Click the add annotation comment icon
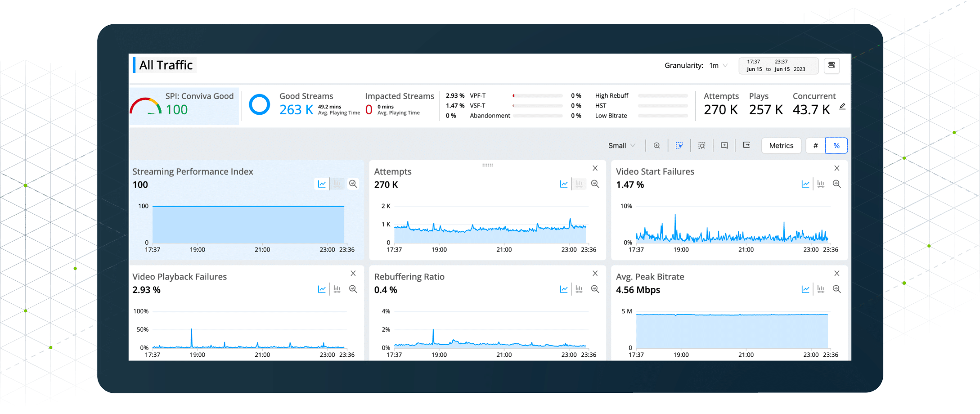This screenshot has width=980, height=414. (724, 145)
